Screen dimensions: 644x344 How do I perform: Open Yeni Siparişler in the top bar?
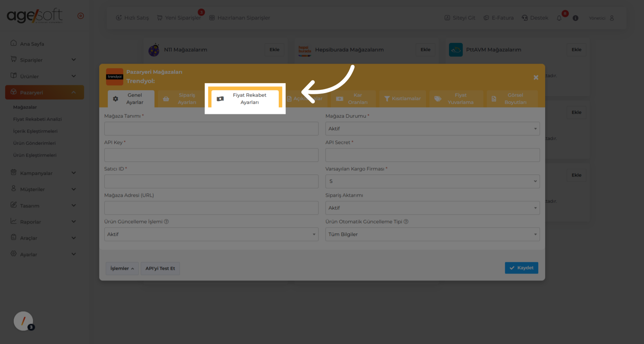pos(179,18)
